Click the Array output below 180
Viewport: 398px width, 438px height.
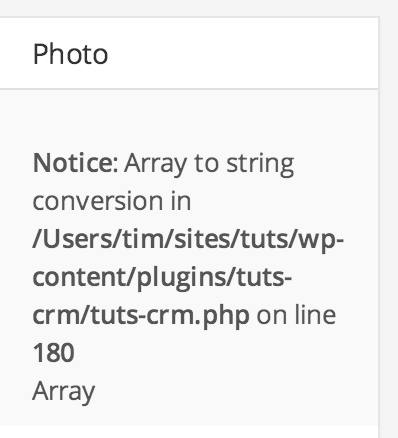tap(64, 392)
